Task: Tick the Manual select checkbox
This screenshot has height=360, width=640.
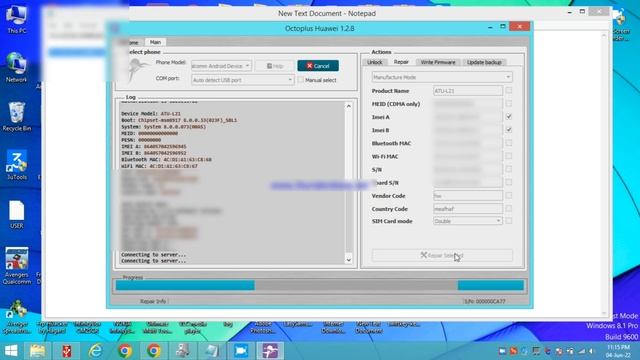Action: pyautogui.click(x=301, y=80)
